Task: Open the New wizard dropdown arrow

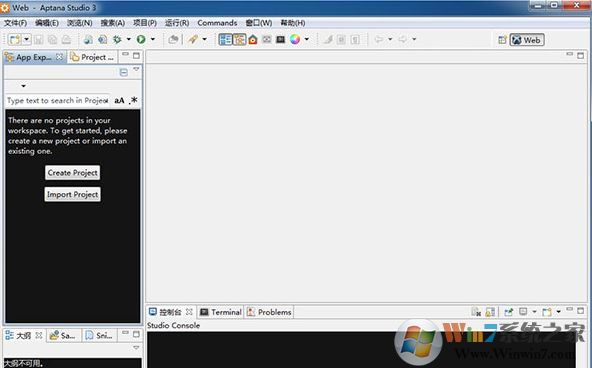Action: [26, 39]
